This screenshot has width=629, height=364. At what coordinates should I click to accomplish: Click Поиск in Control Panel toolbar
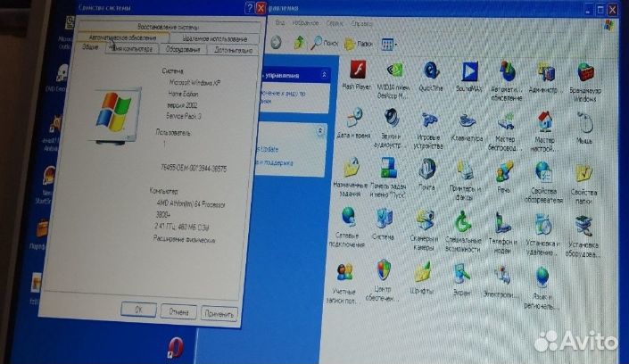[325, 43]
